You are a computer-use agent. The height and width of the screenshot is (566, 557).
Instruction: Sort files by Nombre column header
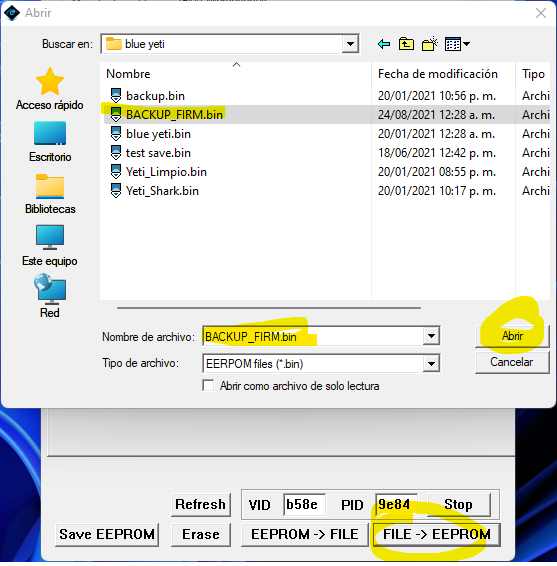128,74
